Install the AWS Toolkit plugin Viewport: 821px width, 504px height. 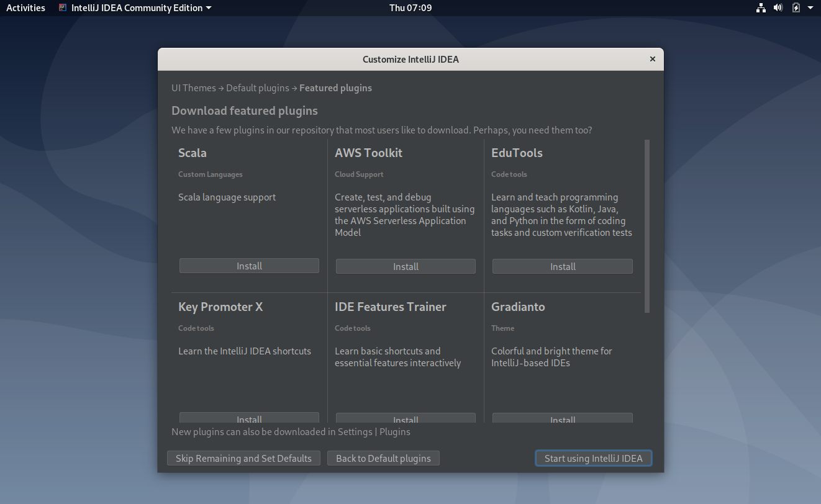point(406,266)
